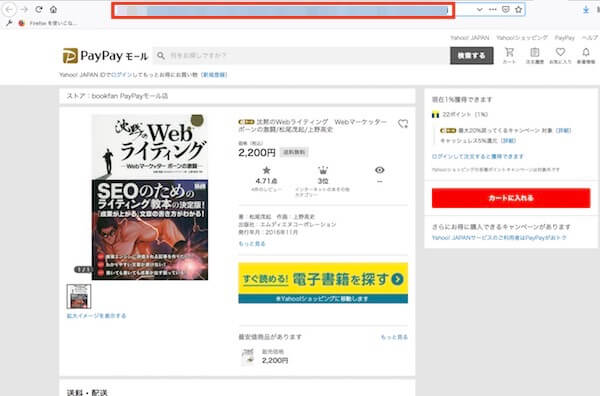Click the star rating icon
Screen dimensions: 600x396
pyautogui.click(x=266, y=170)
